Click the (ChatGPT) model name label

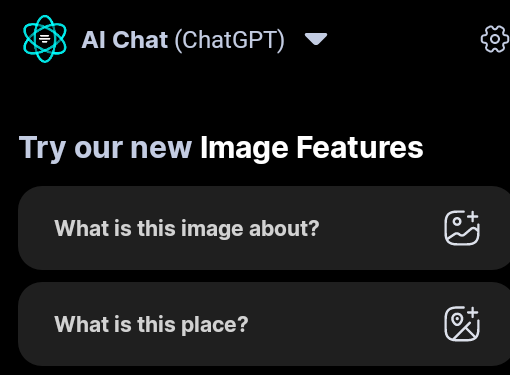pyautogui.click(x=229, y=40)
